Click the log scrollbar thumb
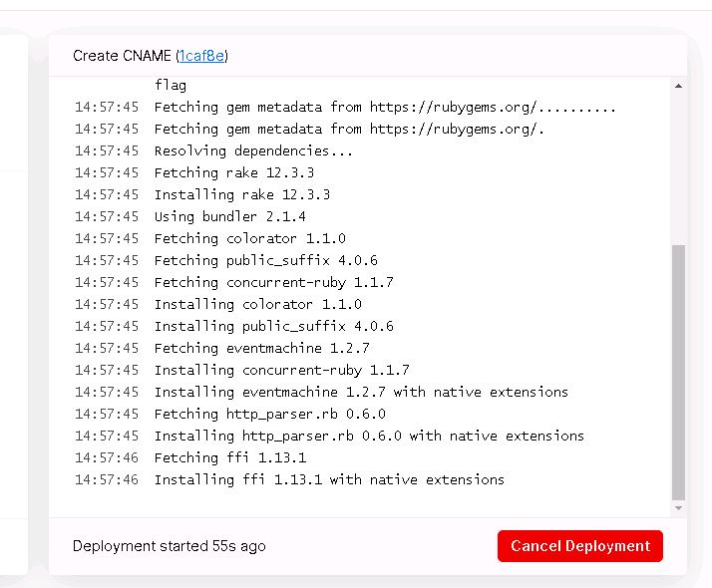 tap(678, 373)
